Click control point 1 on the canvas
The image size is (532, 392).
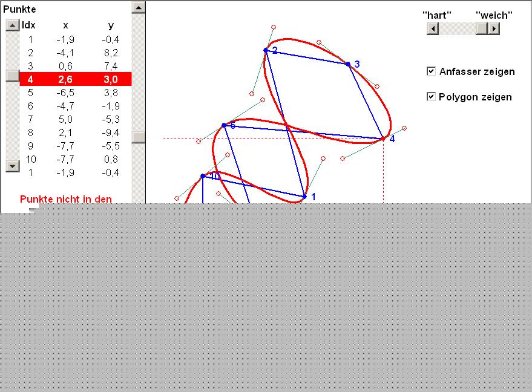click(x=304, y=197)
